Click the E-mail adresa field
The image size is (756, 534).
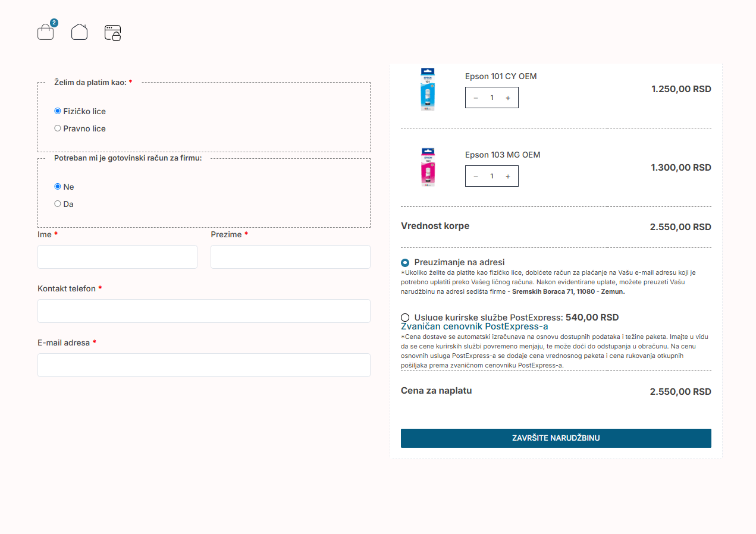[203, 365]
